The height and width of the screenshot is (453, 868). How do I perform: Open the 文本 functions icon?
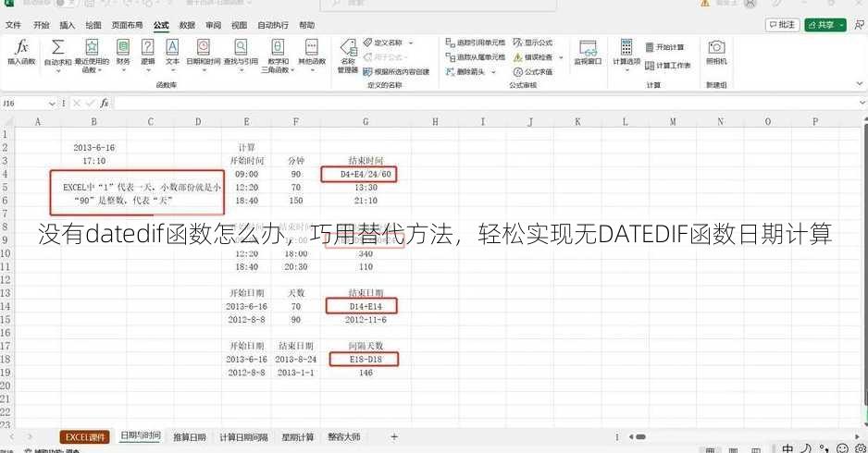click(172, 46)
